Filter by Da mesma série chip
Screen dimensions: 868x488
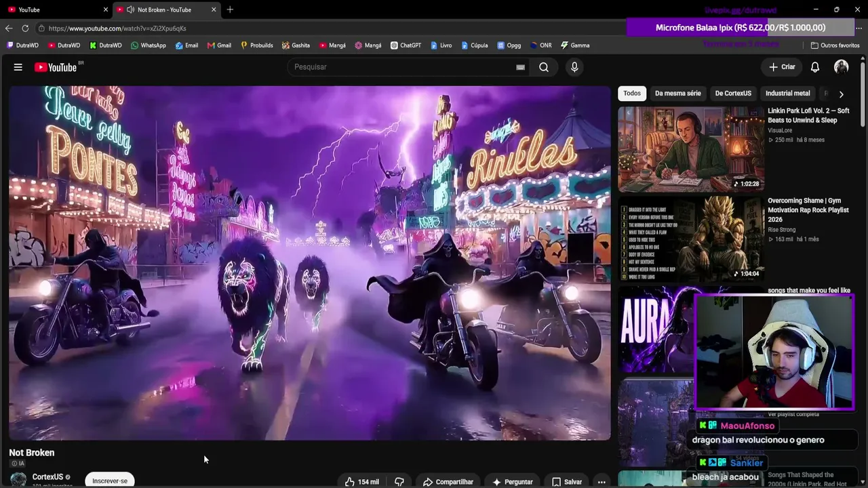click(677, 94)
